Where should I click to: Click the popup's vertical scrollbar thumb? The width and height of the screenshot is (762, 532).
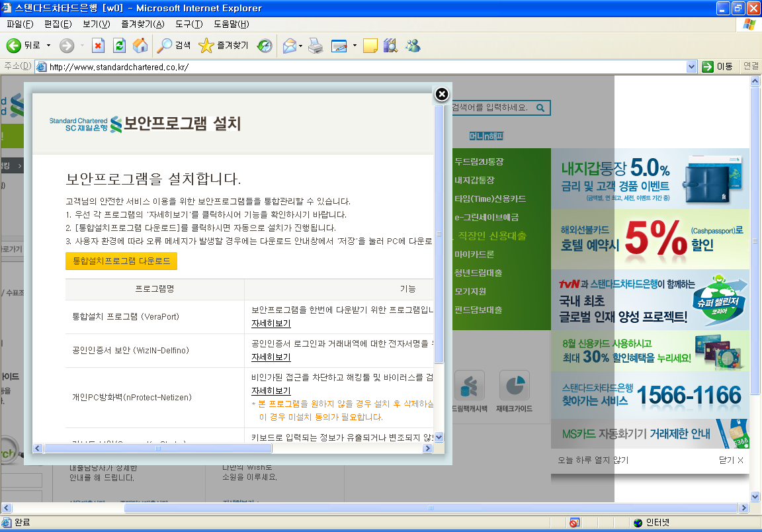tap(439, 234)
